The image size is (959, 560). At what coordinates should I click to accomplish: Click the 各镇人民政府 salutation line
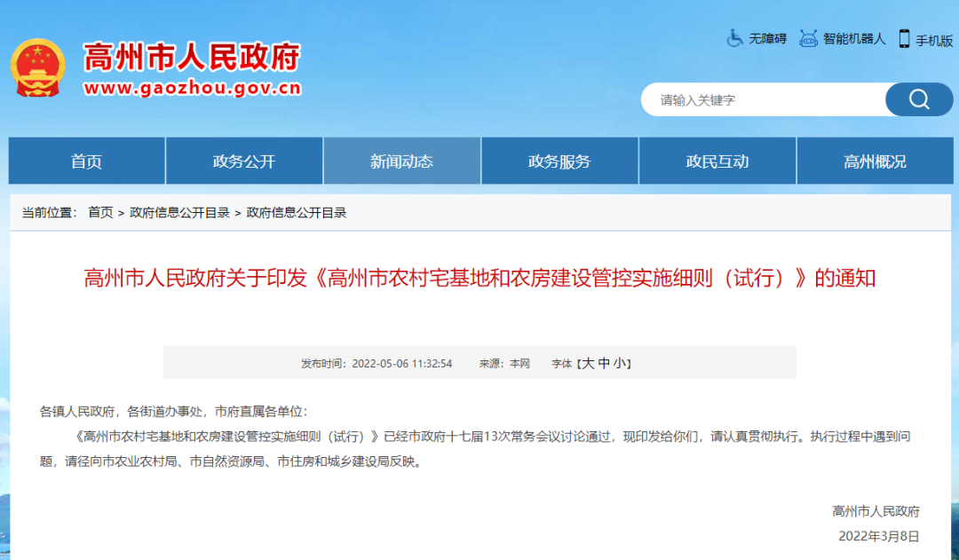pyautogui.click(x=174, y=412)
